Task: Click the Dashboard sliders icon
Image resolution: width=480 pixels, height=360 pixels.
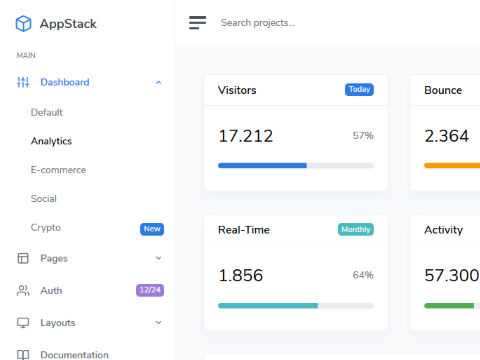Action: tap(23, 82)
